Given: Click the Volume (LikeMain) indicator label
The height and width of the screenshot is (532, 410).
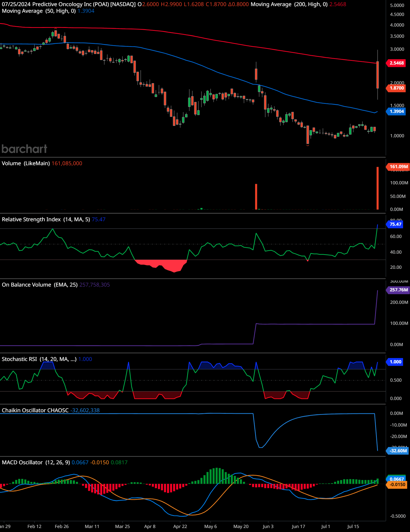Looking at the screenshot, I should click(x=26, y=163).
